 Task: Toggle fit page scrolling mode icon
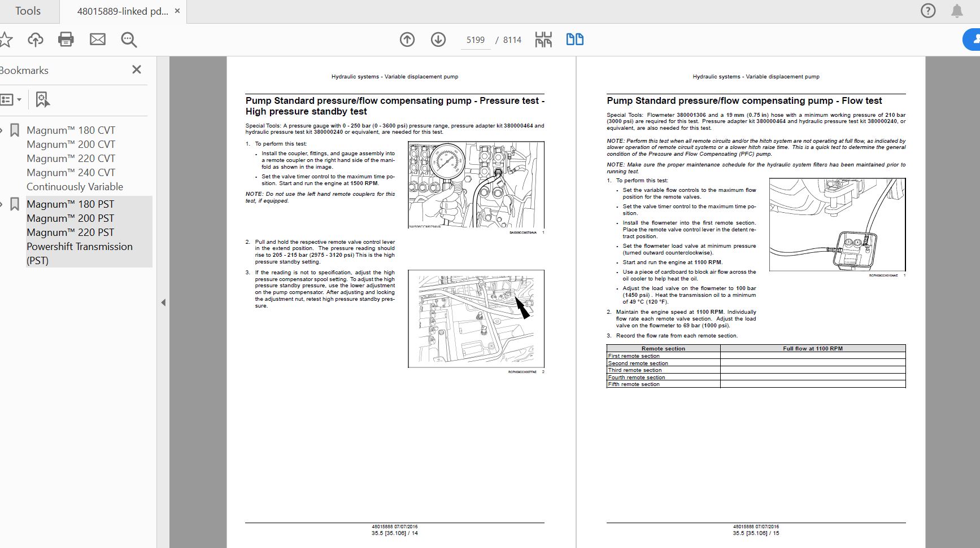(543, 40)
